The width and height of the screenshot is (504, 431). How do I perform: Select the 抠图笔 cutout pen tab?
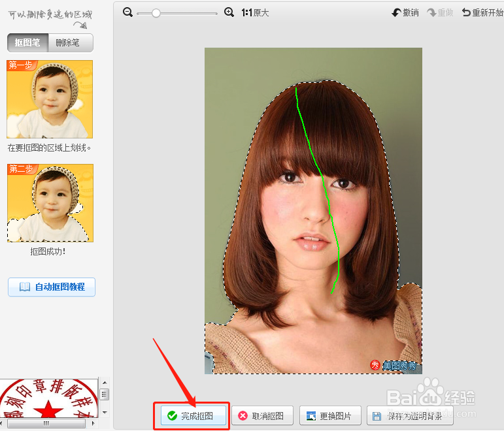click(27, 42)
